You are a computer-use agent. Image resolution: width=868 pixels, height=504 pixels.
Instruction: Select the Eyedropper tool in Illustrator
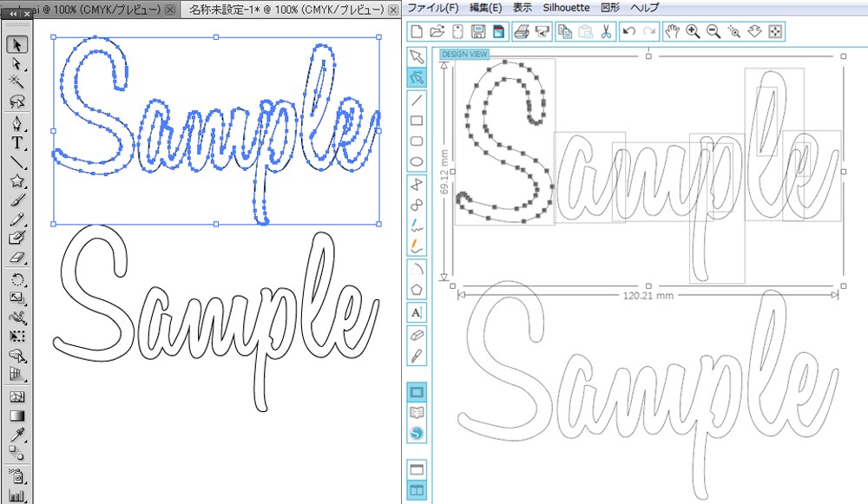[x=17, y=434]
